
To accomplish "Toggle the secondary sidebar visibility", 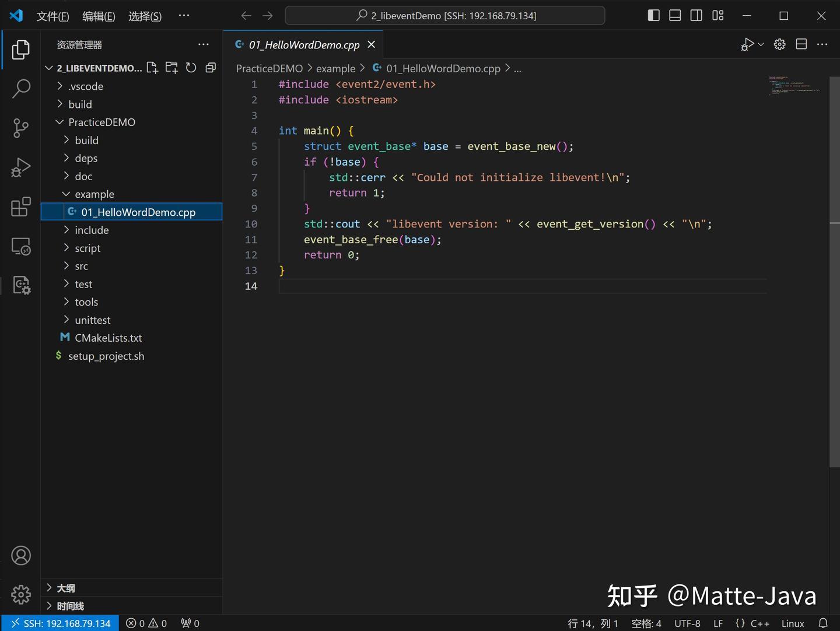I will click(x=696, y=15).
